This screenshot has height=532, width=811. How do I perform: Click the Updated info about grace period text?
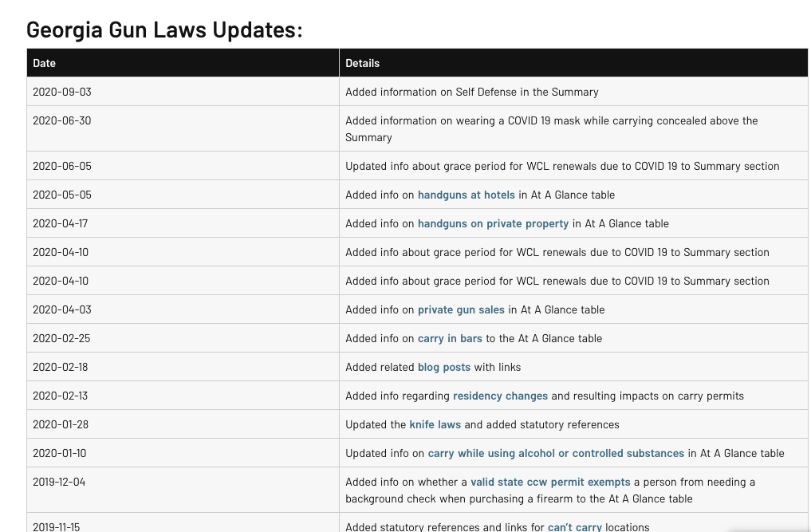(x=563, y=166)
